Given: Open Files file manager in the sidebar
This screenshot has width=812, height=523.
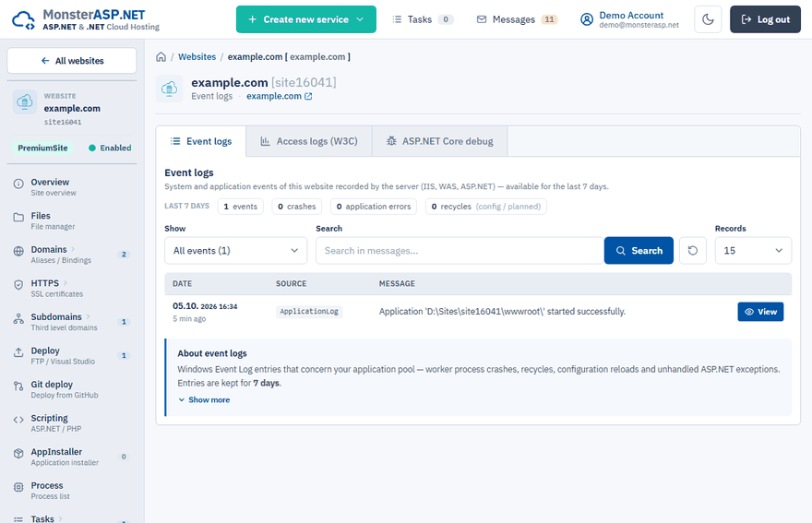Looking at the screenshot, I should 72,220.
